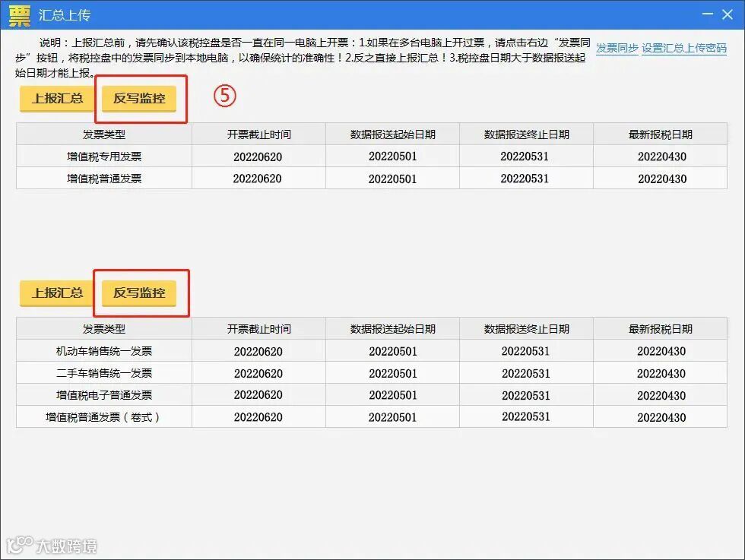Click upper table header 最新报税日期
This screenshot has width=745, height=560.
(661, 134)
